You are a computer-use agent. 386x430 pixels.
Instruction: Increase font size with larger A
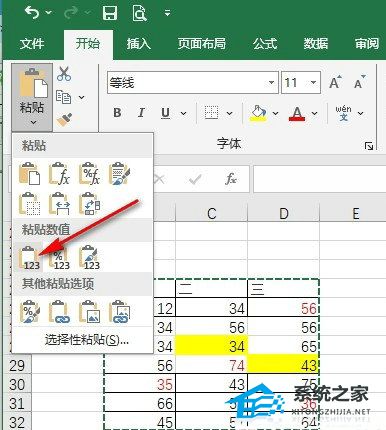coord(335,82)
